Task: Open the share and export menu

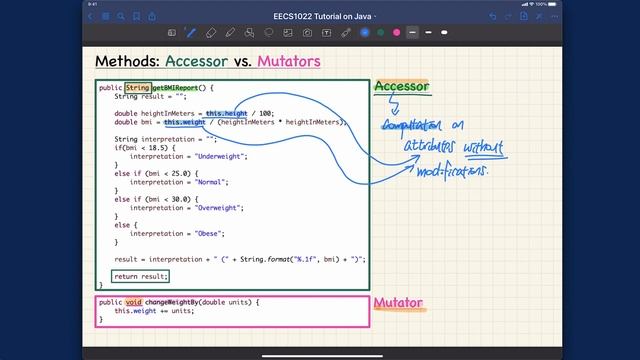Action: click(x=152, y=16)
